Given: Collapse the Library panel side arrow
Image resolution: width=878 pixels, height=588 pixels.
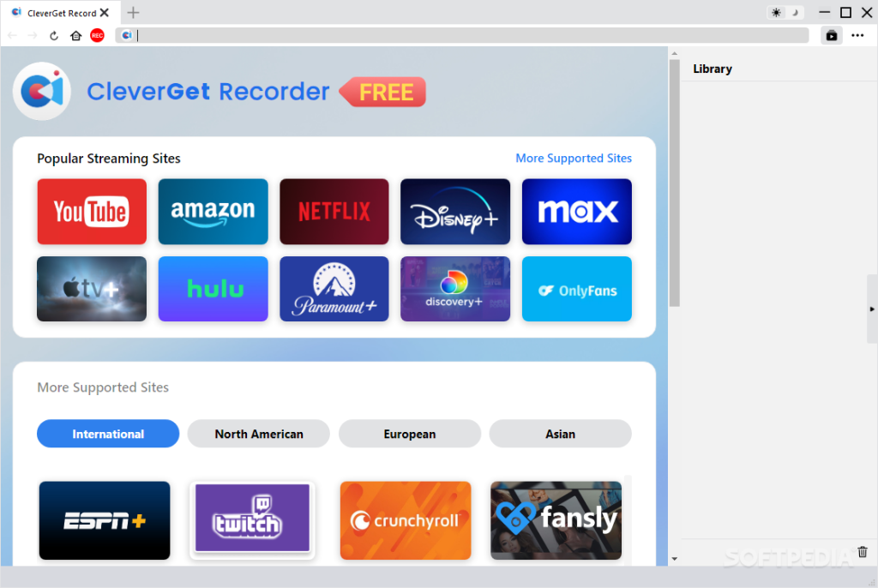Looking at the screenshot, I should [x=872, y=309].
